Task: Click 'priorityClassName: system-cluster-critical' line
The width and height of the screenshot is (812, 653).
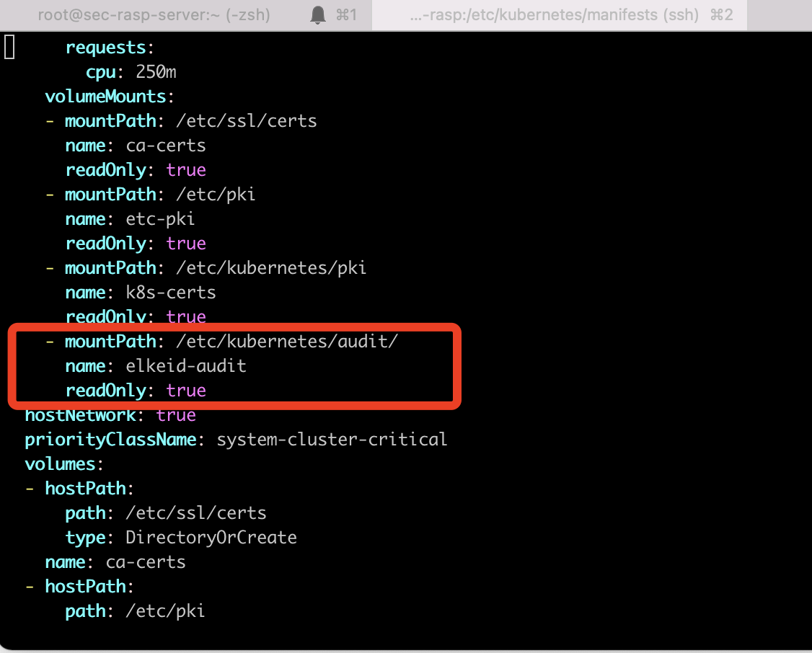Action: [x=236, y=440]
